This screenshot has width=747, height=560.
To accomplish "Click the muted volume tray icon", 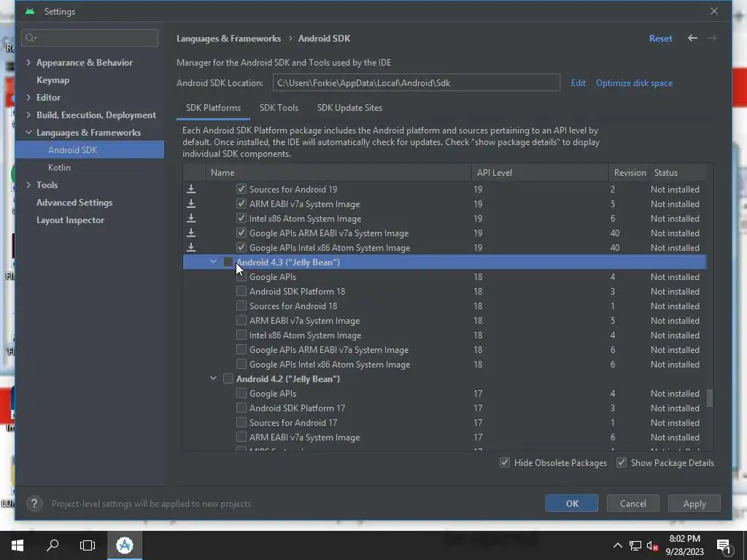I will (x=653, y=545).
